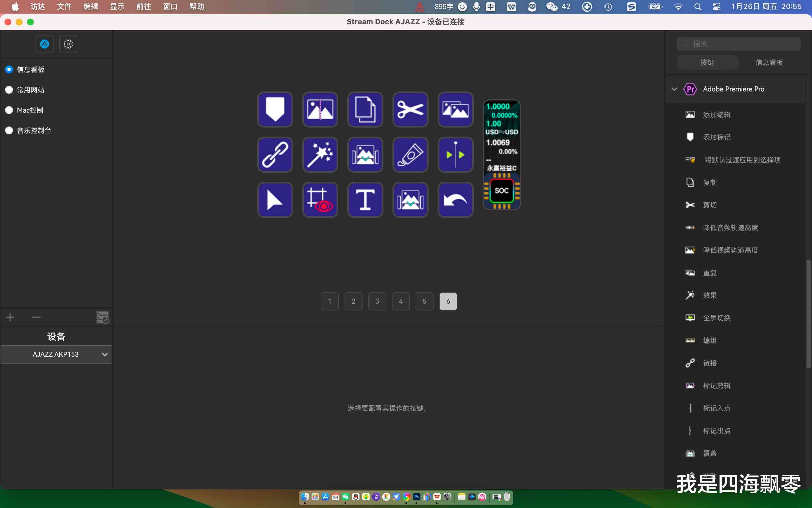
Task: Select the glue tube paste key
Action: pyautogui.click(x=410, y=155)
